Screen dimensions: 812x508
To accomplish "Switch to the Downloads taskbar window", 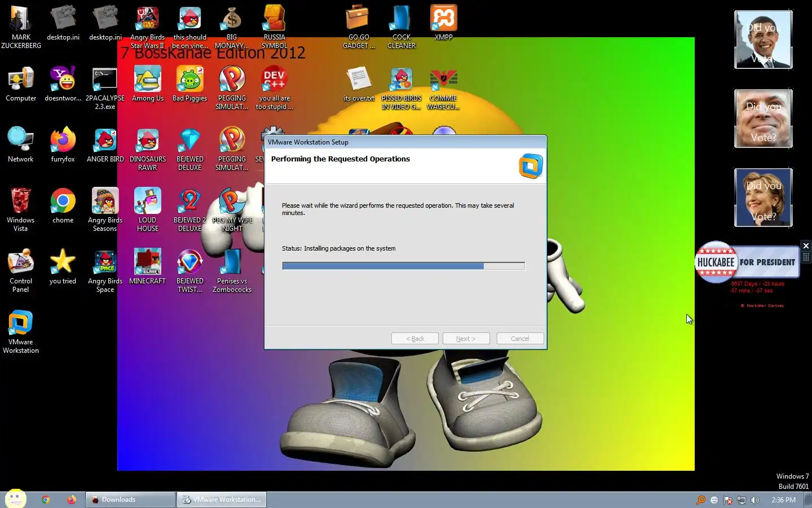I will click(x=130, y=500).
